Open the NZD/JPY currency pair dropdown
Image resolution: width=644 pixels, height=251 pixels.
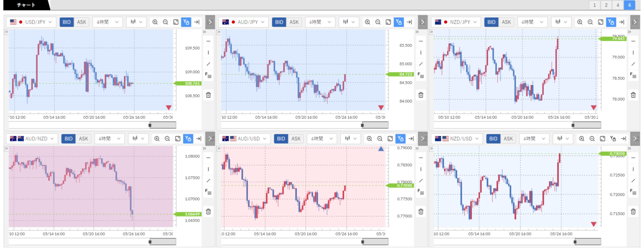[x=456, y=22]
